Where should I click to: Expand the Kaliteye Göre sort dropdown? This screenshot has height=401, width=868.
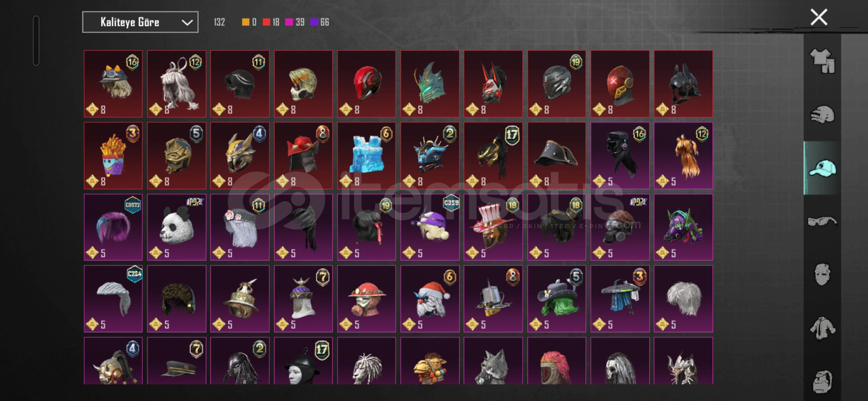click(x=140, y=22)
